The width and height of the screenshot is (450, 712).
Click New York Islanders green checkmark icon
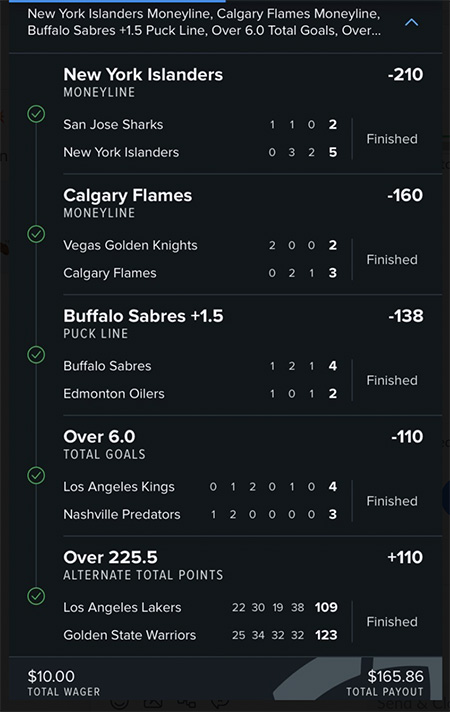[36, 114]
